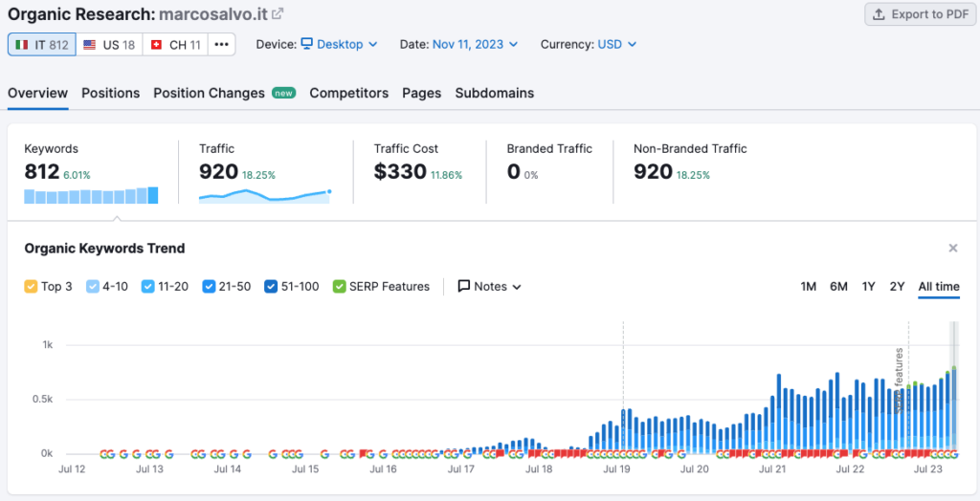Click the Switzerland flag icon
The width and height of the screenshot is (980, 501).
[156, 45]
